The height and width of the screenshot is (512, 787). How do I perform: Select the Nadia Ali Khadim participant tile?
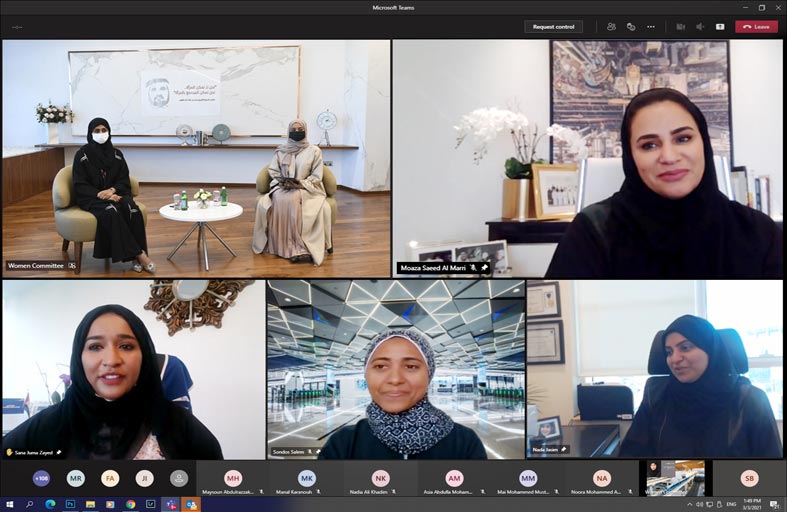click(381, 479)
